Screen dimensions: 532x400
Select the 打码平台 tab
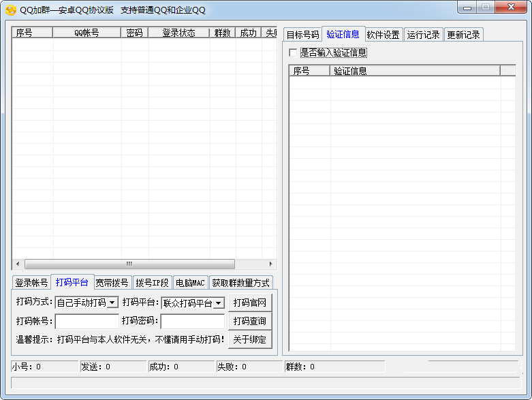(72, 282)
